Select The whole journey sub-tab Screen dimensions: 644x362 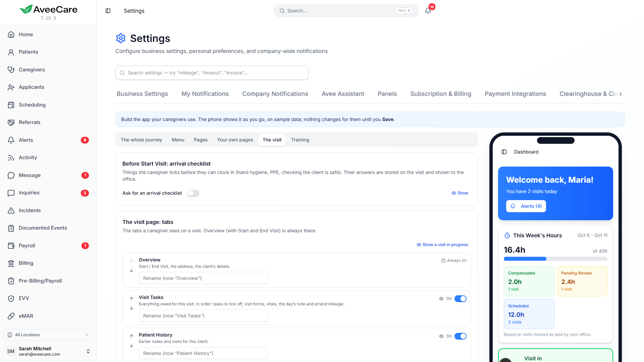pyautogui.click(x=142, y=140)
